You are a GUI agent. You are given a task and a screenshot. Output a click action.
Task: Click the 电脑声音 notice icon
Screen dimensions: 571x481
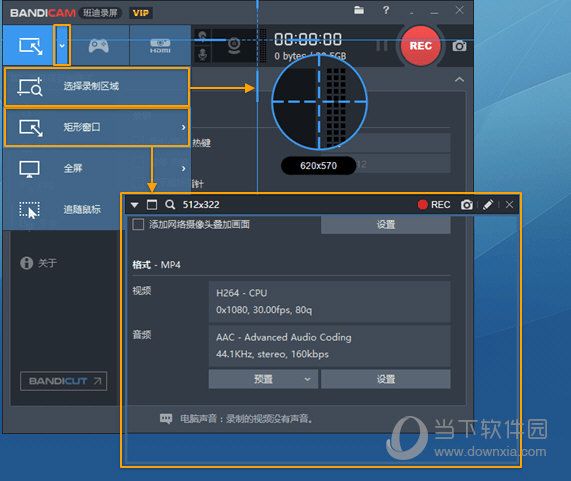tap(166, 419)
